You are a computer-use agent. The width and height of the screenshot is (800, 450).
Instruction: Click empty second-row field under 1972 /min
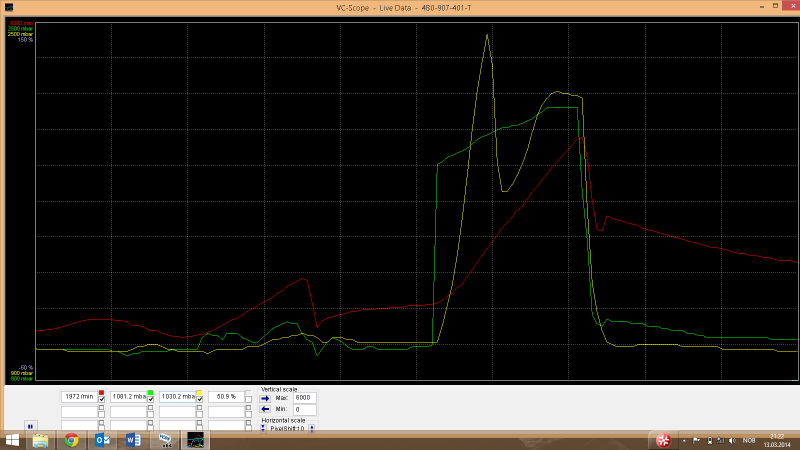[x=79, y=411]
